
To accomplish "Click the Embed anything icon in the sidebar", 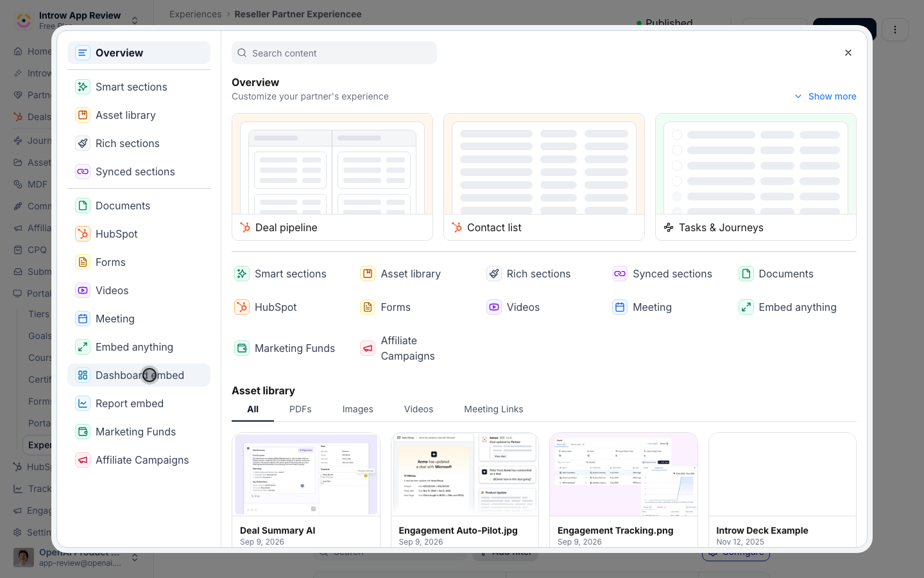I will pyautogui.click(x=83, y=347).
